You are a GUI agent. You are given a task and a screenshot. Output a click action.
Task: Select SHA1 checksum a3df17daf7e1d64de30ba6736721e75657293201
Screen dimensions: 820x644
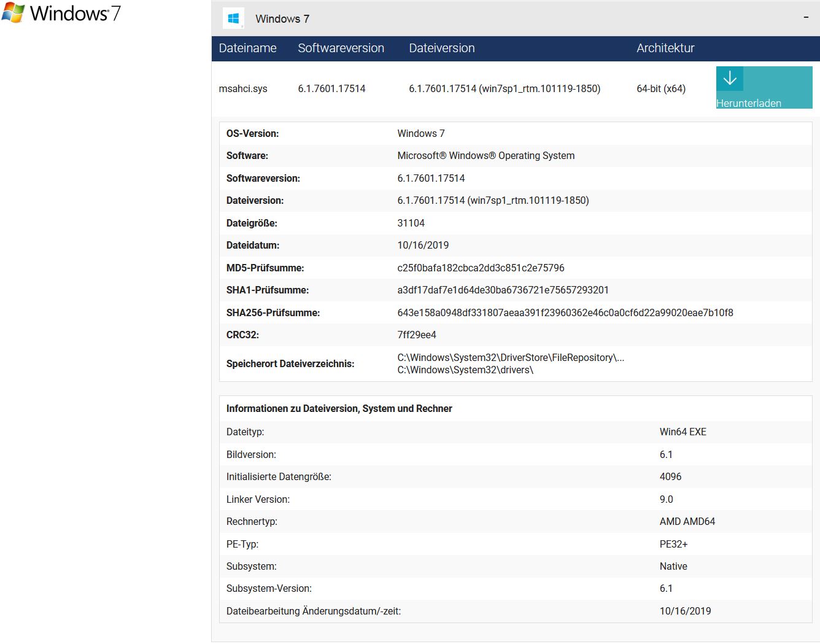tap(503, 290)
